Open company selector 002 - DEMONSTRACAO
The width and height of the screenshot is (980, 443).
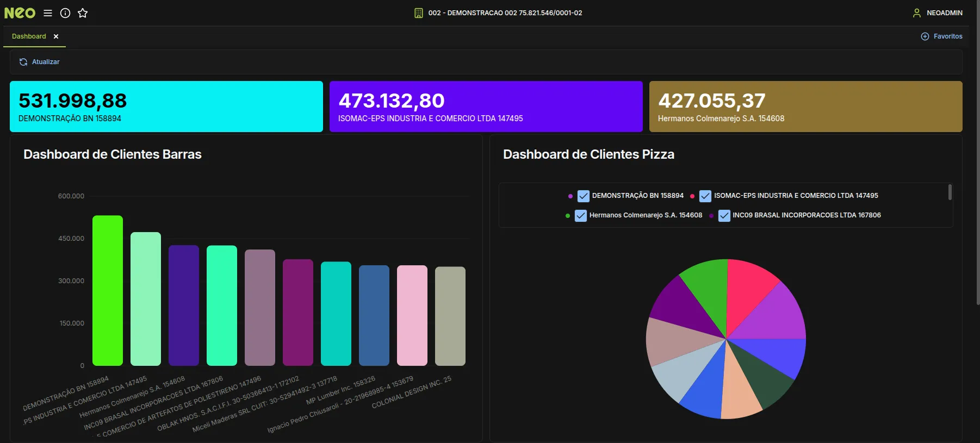[x=505, y=13]
